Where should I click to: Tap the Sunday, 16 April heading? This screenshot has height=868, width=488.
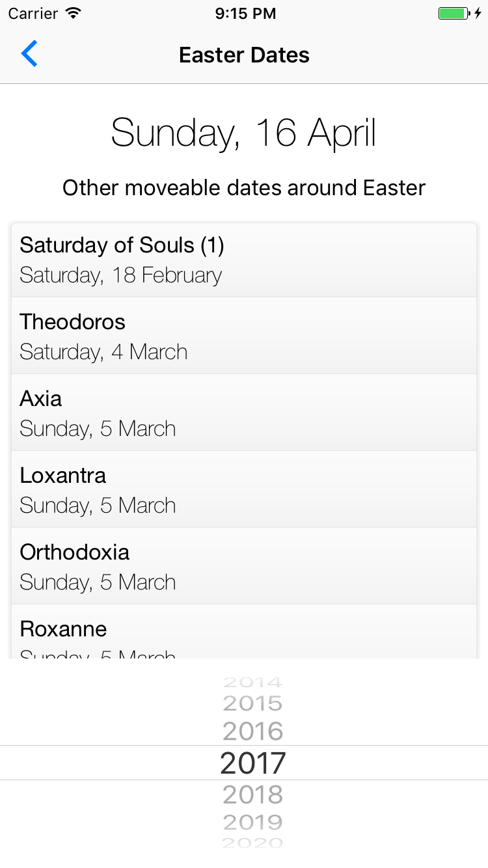(244, 133)
